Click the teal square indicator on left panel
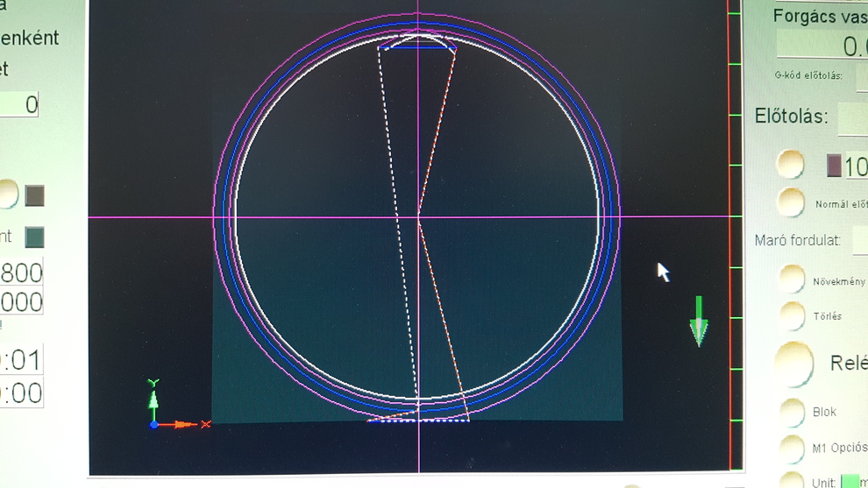This screenshot has height=488, width=868. 34,237
